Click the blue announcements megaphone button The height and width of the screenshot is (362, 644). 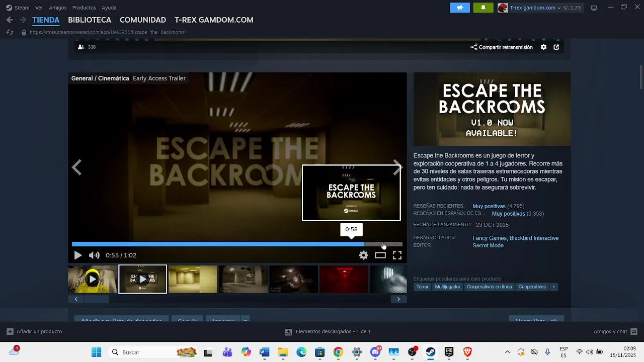pyautogui.click(x=460, y=8)
